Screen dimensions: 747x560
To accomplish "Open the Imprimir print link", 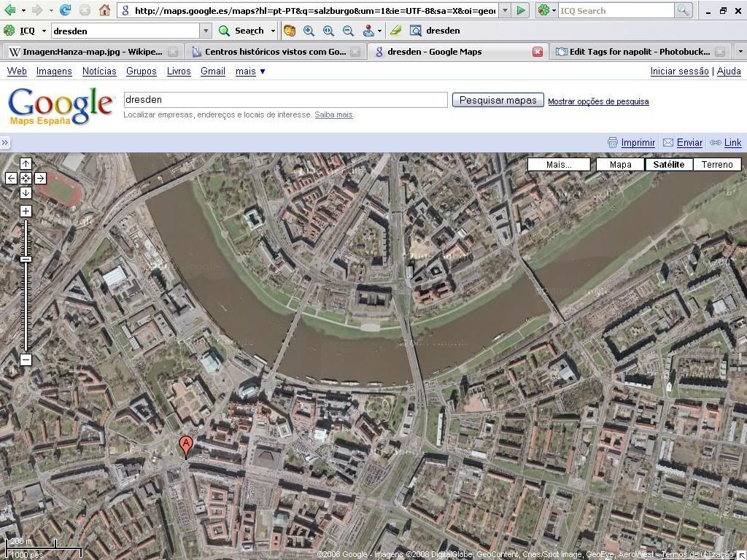I will click(x=638, y=143).
